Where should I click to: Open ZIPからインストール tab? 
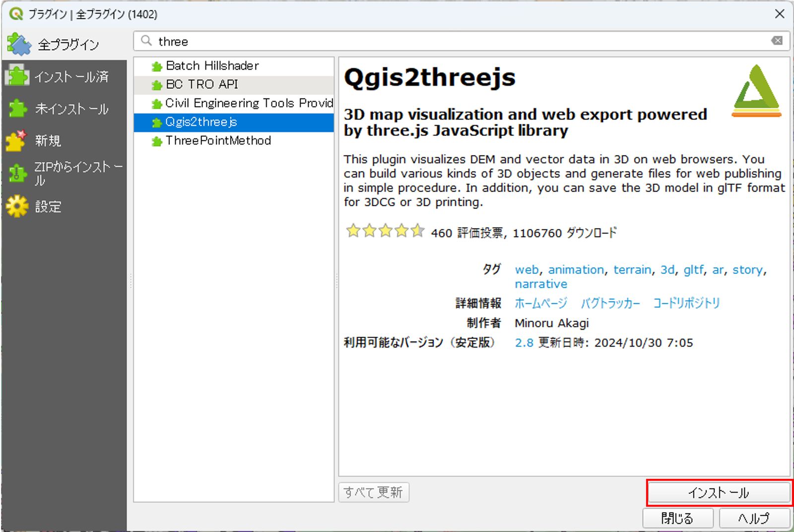coord(65,174)
